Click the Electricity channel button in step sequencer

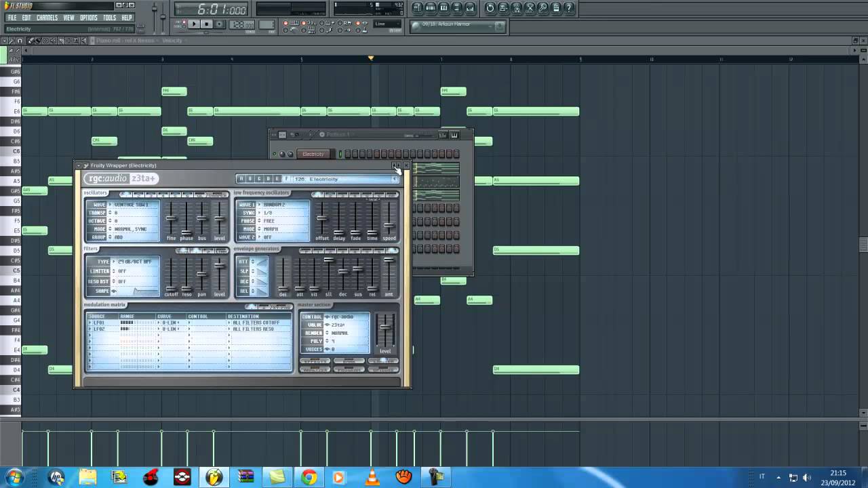coord(313,154)
